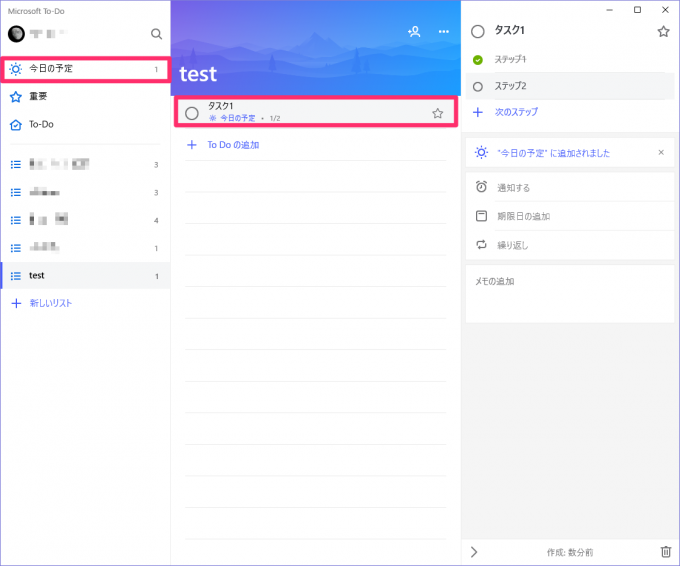
Task: Click the 今日の予定 に追加されました label
Action: (x=553, y=153)
